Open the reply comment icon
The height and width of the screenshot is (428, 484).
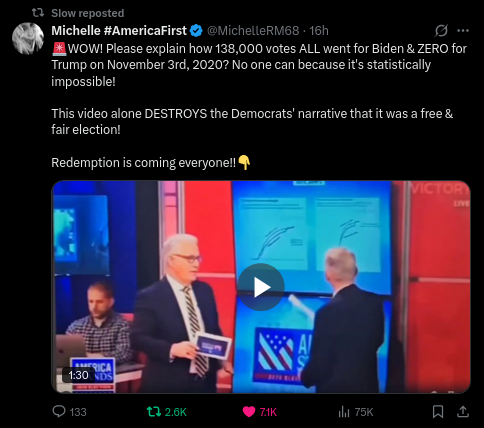point(59,412)
